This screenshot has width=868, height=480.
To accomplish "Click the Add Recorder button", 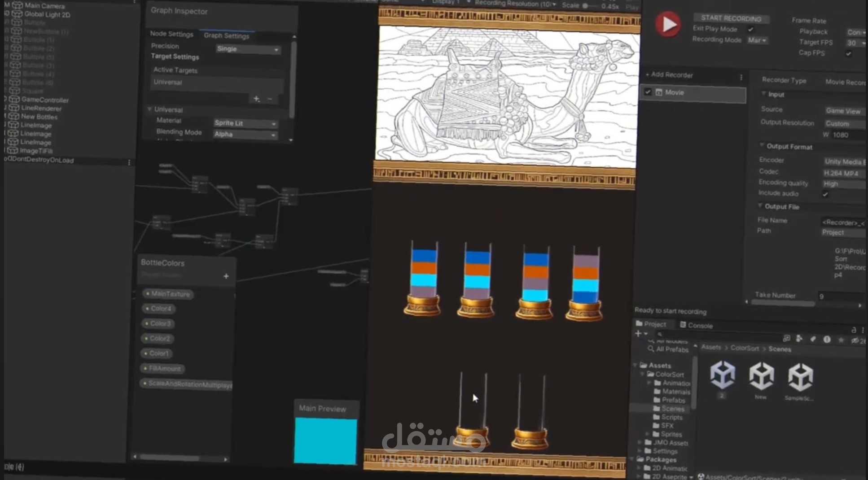I will coord(669,74).
